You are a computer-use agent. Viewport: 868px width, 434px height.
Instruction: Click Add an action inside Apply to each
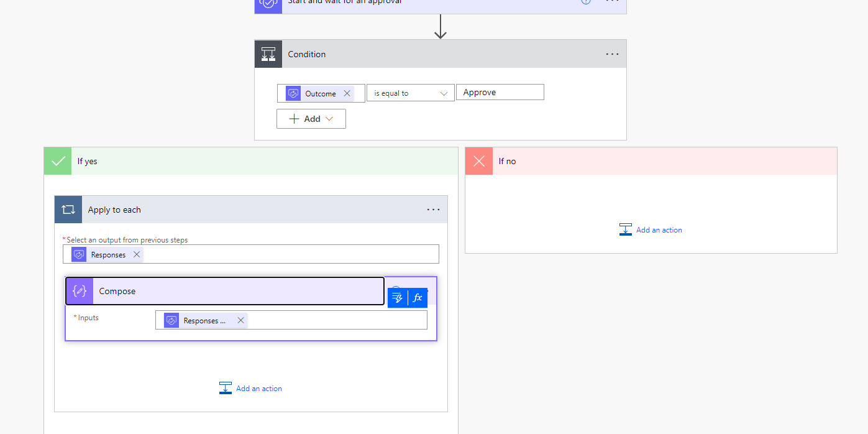250,388
